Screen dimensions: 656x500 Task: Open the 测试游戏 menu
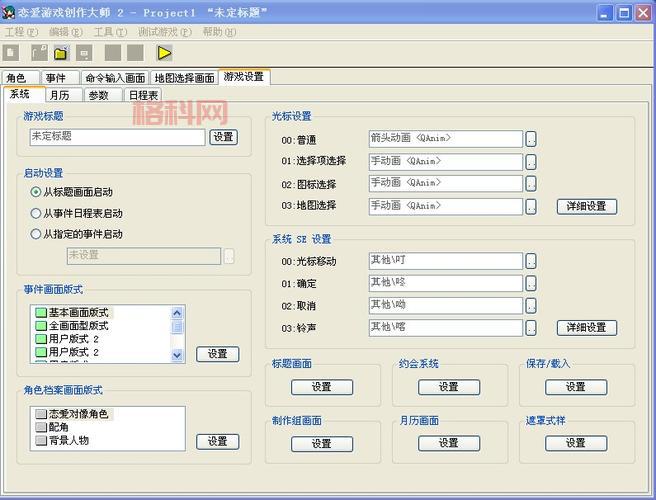click(164, 32)
